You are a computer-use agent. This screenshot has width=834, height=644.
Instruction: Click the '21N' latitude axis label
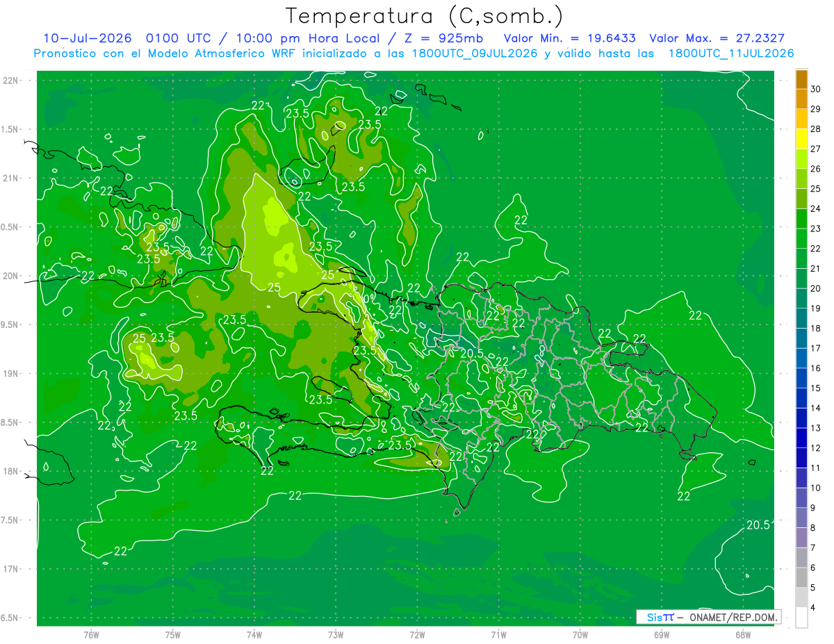pos(11,178)
